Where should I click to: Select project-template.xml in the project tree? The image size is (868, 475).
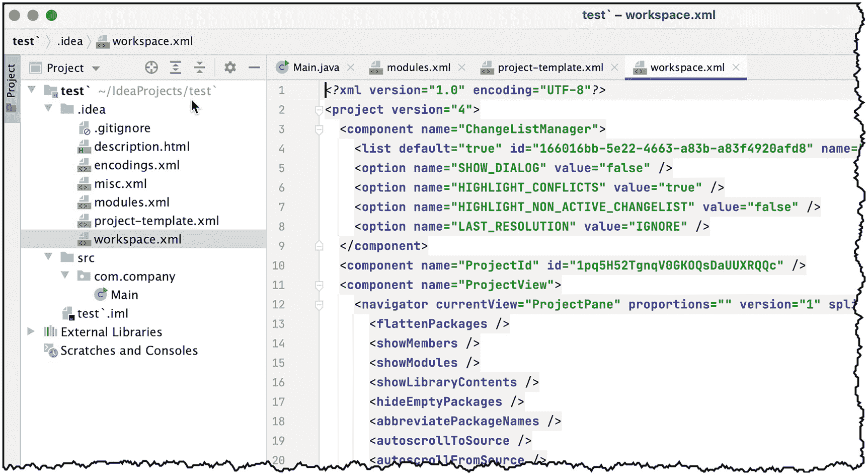pyautogui.click(x=156, y=221)
